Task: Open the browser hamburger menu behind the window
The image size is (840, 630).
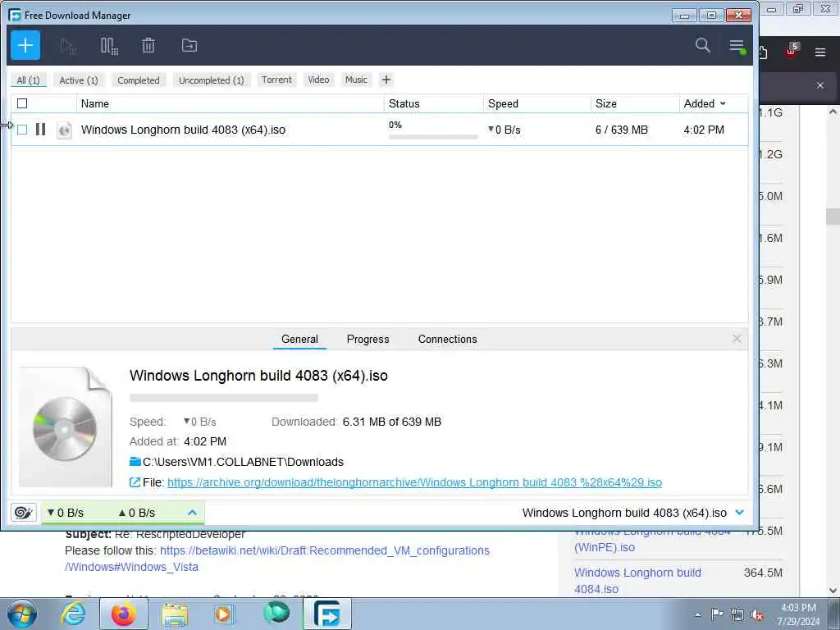Action: point(820,52)
